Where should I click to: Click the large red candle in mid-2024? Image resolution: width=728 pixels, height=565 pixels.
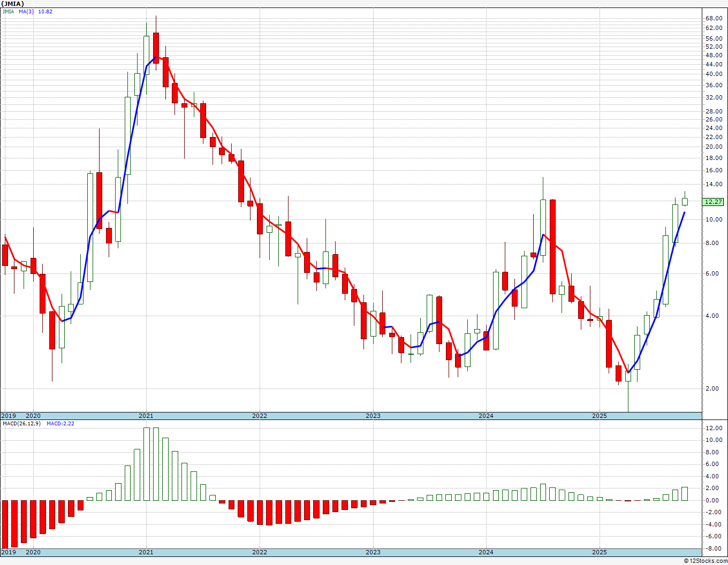[552, 247]
